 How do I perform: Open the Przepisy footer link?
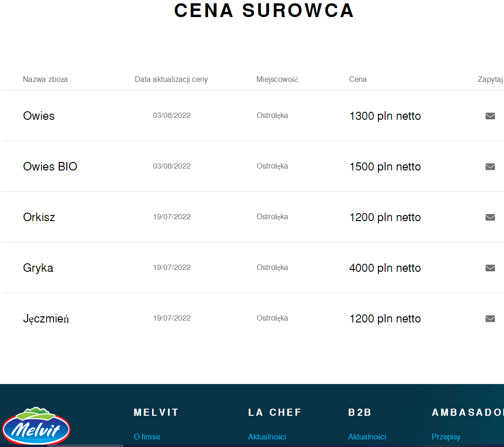pos(446,437)
